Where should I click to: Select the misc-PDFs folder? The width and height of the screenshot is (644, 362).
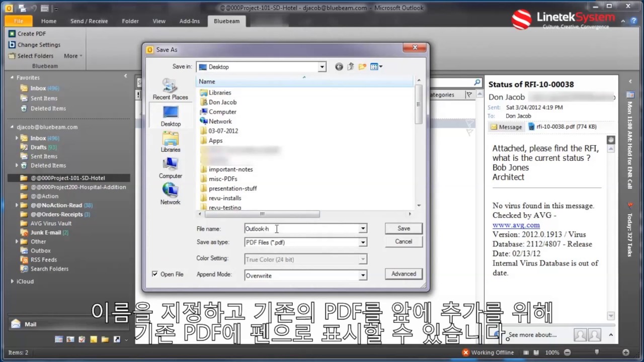coord(223,179)
